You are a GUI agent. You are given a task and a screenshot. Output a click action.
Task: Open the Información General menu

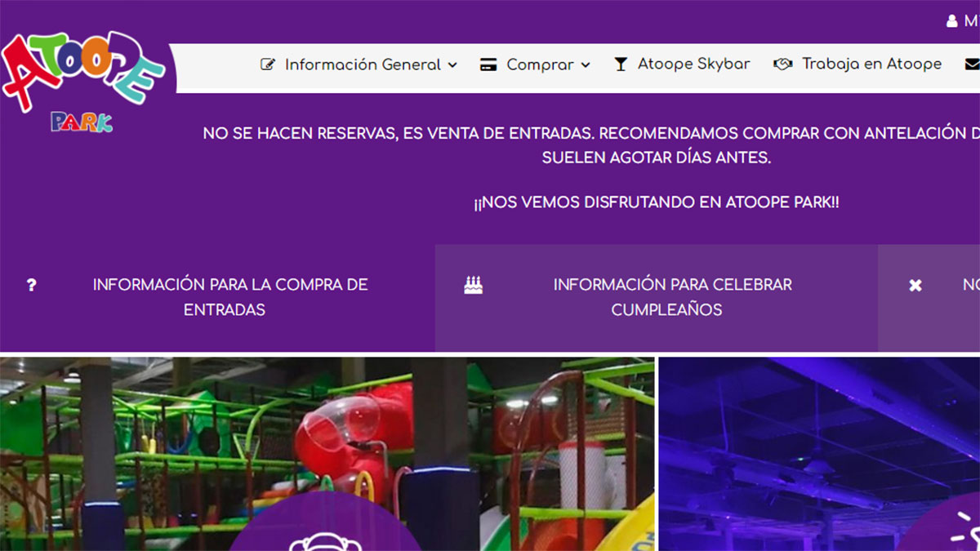(363, 64)
